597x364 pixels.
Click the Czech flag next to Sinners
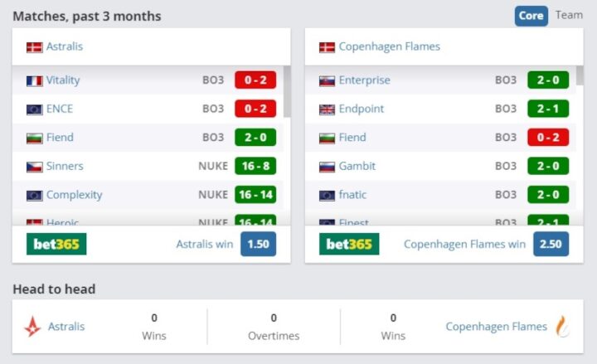(x=34, y=167)
